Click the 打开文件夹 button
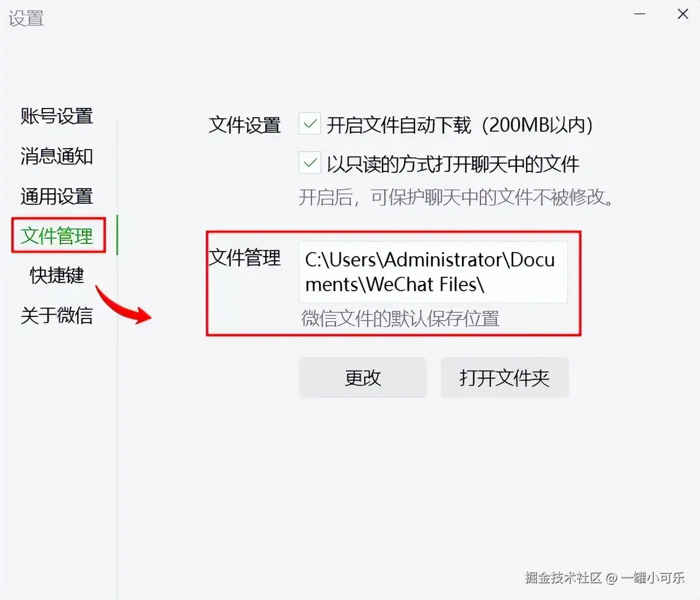700x600 pixels. pos(504,378)
